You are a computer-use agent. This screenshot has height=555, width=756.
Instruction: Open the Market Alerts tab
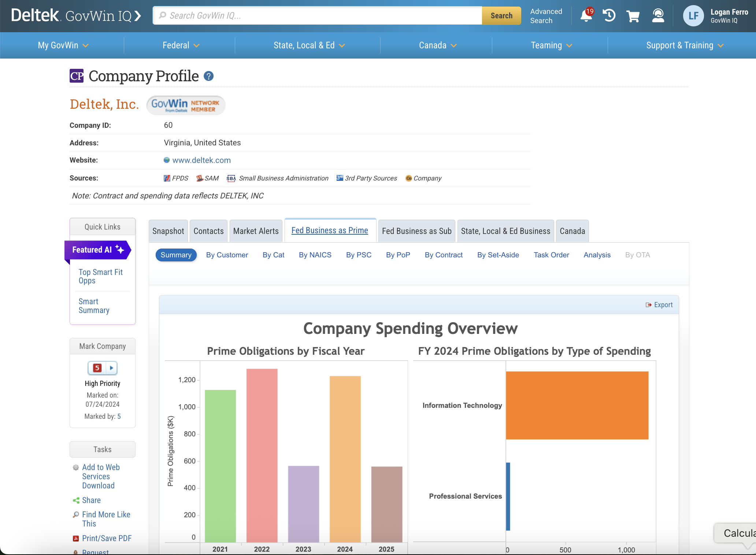(256, 231)
